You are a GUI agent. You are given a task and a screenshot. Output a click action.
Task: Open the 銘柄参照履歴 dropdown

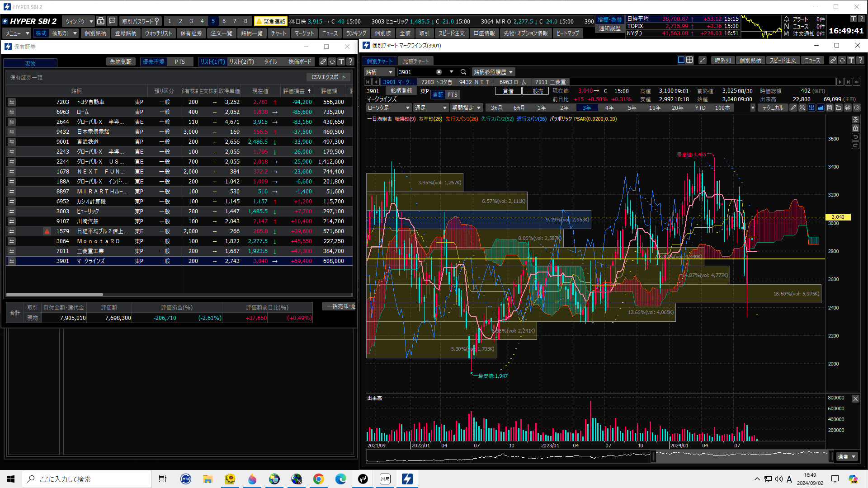(493, 72)
